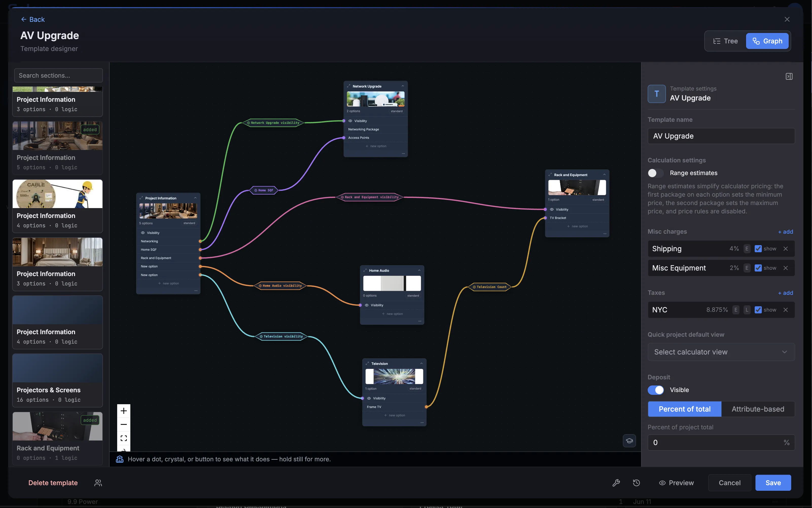Switch to Tree view
Screen dimensions: 812x508
coord(725,41)
